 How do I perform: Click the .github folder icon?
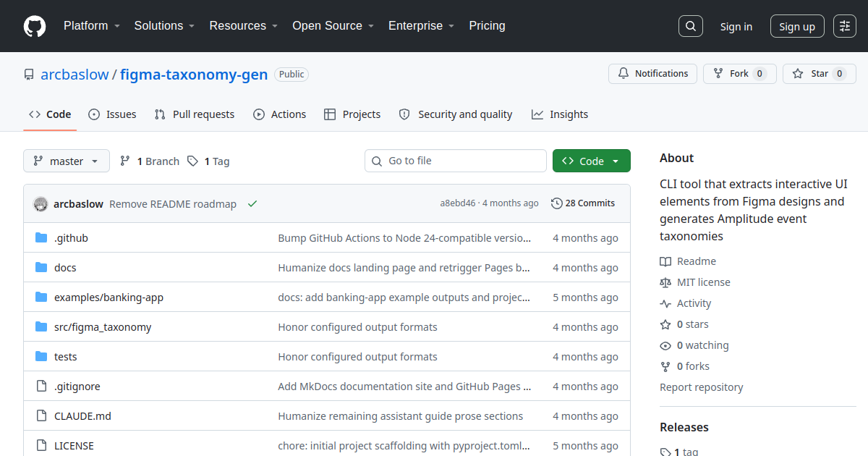coord(41,238)
